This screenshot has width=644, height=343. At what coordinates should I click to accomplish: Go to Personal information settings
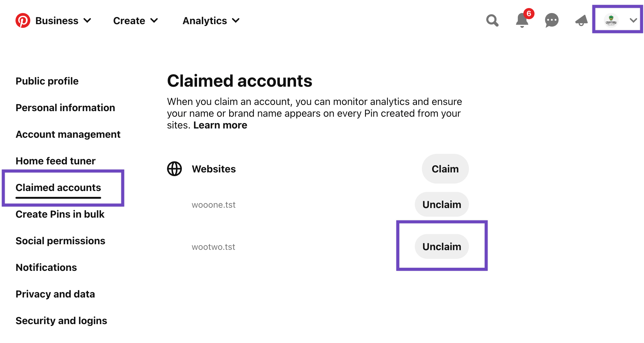click(65, 107)
